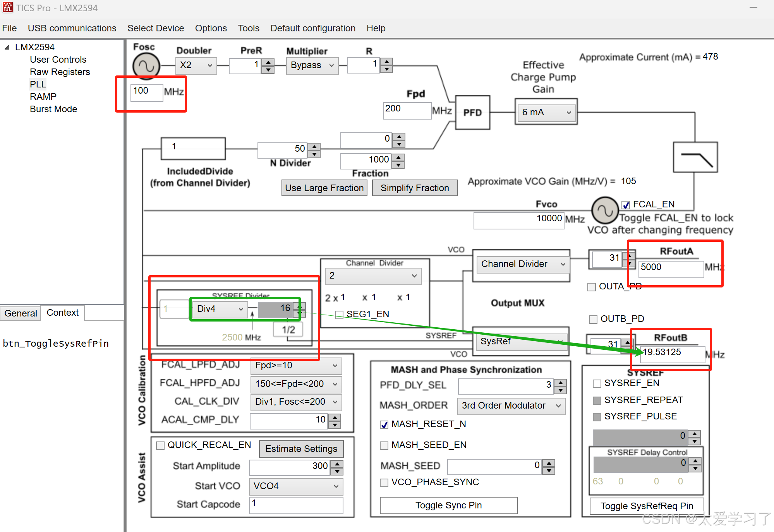Increment PFD_DLY_SEL using up arrow
The height and width of the screenshot is (532, 774).
point(560,382)
